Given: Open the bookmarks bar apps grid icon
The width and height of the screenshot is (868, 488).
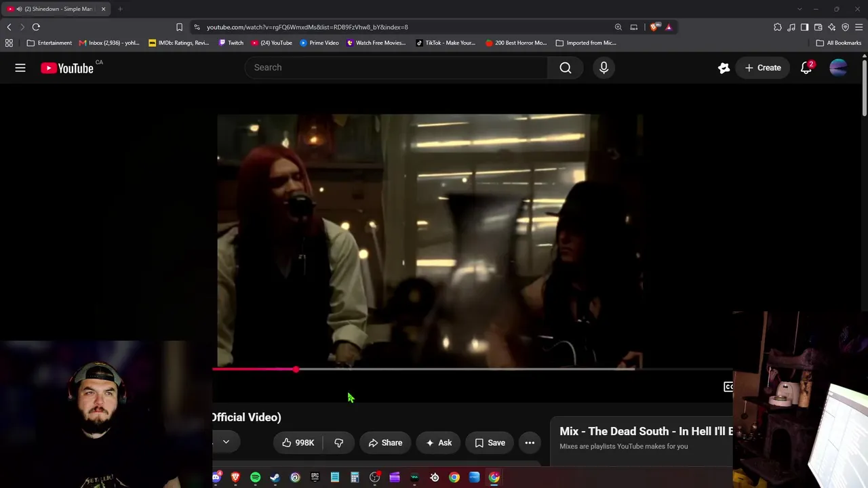Looking at the screenshot, I should coord(9,43).
